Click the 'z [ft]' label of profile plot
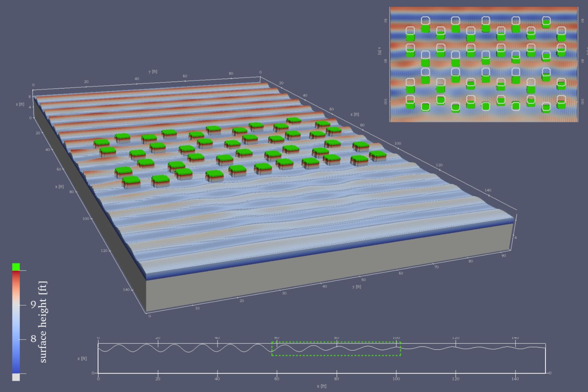 coord(82,359)
